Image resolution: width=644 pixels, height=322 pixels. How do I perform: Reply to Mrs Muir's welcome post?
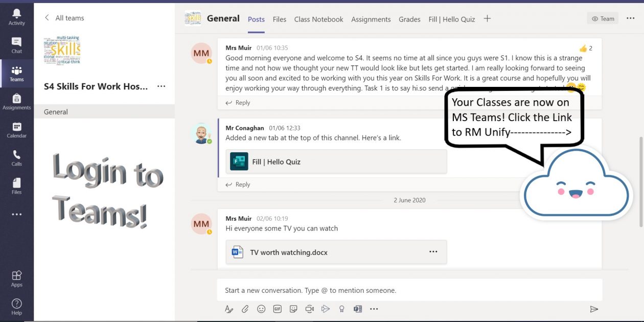(238, 103)
